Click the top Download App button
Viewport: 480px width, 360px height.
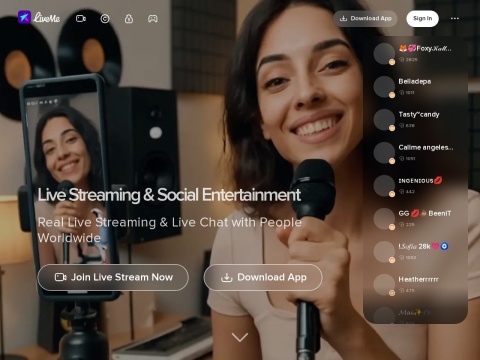pyautogui.click(x=365, y=19)
